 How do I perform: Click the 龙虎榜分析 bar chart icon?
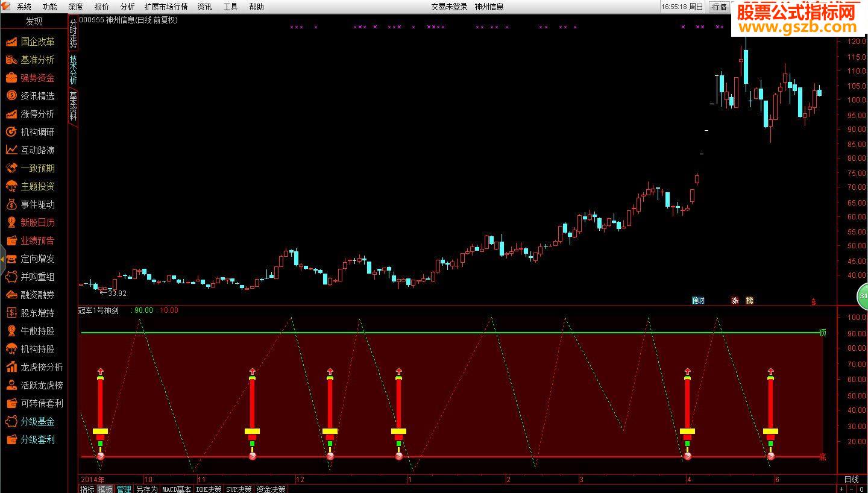pos(11,367)
